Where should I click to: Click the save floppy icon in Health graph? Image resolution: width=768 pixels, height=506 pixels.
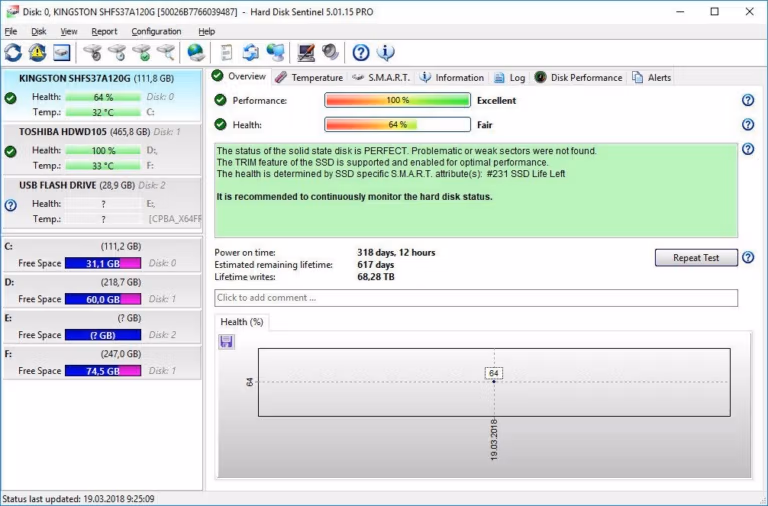click(x=226, y=341)
